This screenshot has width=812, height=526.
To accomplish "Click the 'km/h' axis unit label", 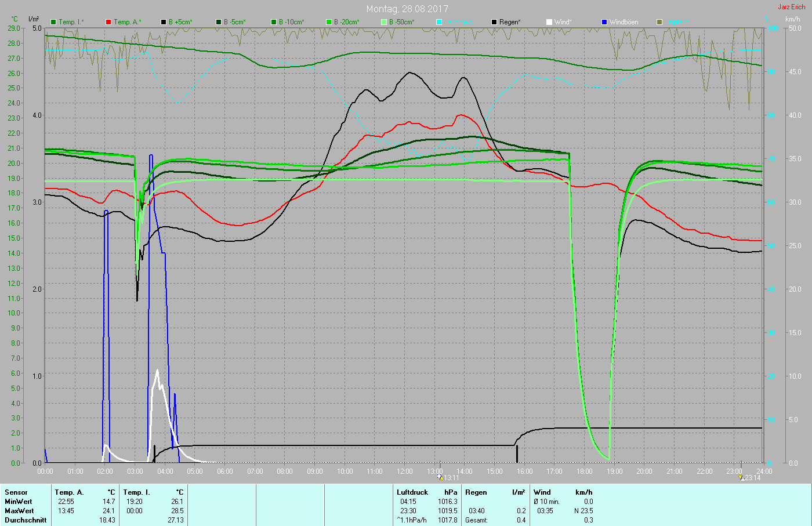I will pos(793,19).
